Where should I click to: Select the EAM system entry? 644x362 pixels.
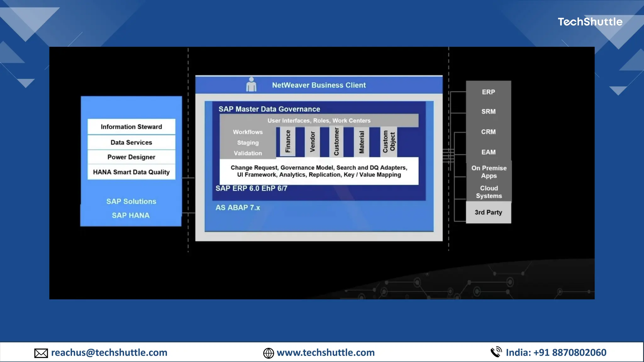tap(488, 152)
